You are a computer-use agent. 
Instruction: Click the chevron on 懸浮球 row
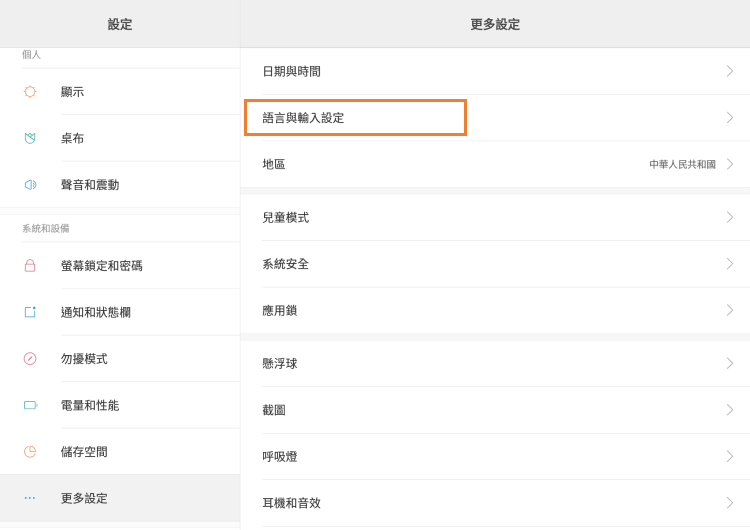point(730,363)
